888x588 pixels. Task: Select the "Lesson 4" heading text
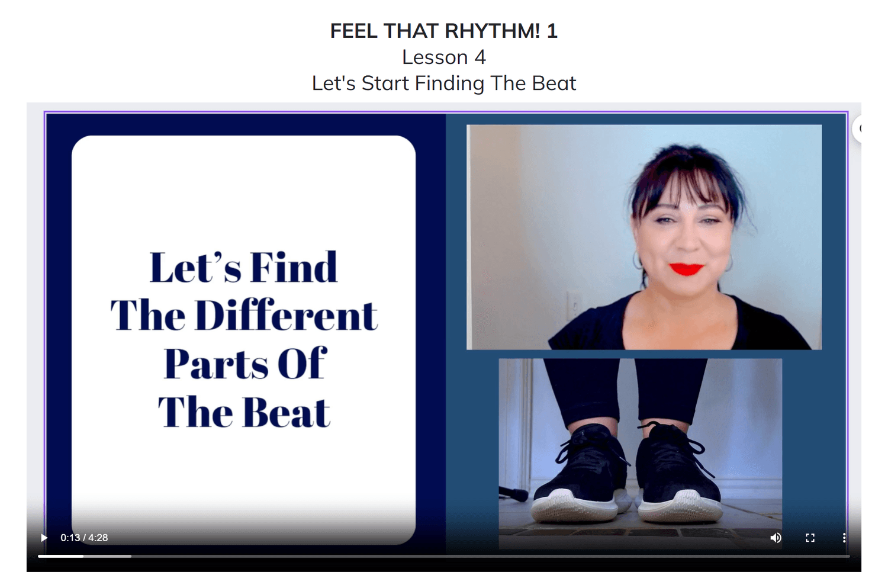444,57
